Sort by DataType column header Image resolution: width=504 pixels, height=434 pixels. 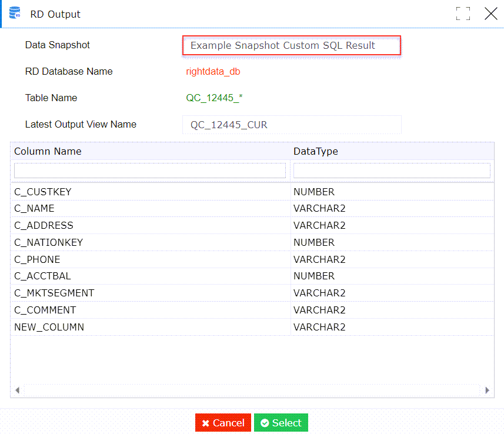[x=316, y=151]
